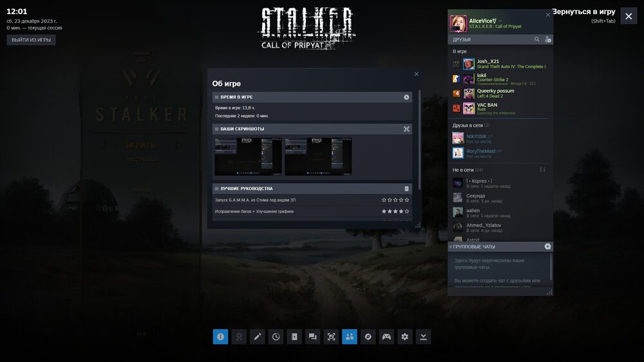Open guide Запуск G.A.M.M.A. из Стима
The width and height of the screenshot is (644, 362).
pyautogui.click(x=255, y=200)
